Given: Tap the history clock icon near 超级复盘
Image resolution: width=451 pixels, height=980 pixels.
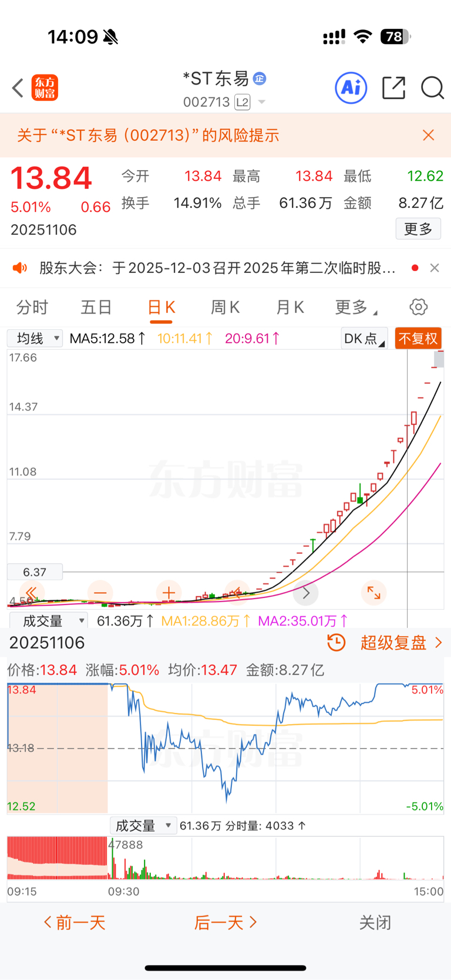Looking at the screenshot, I should (336, 643).
